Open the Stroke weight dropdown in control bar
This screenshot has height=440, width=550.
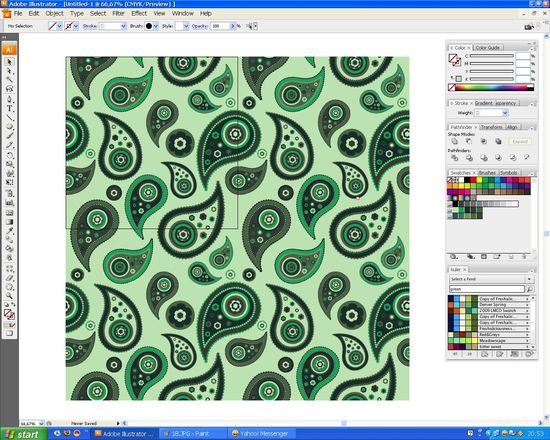[x=123, y=26]
